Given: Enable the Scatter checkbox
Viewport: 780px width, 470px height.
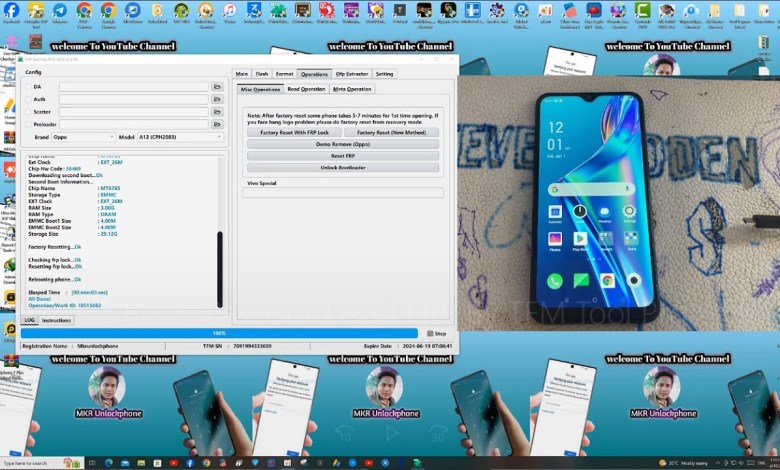Looking at the screenshot, I should pyautogui.click(x=28, y=112).
